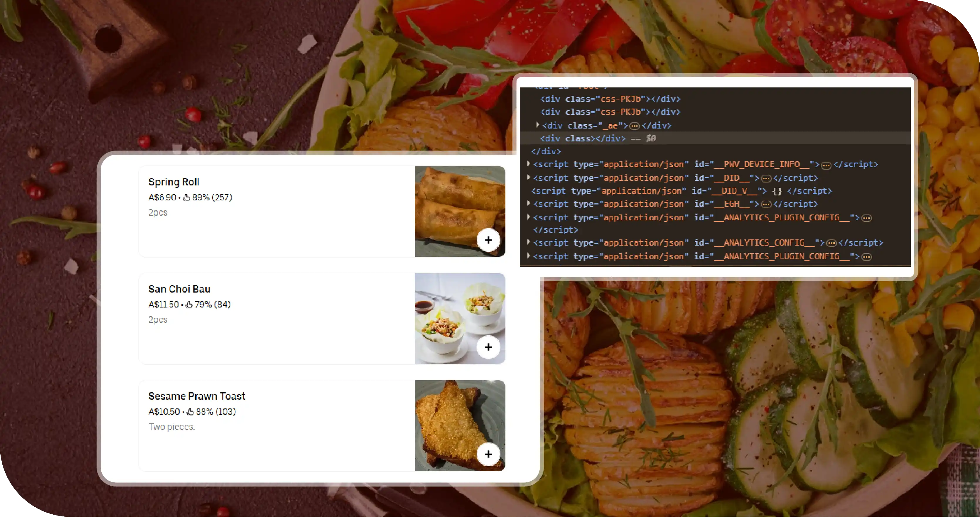Image resolution: width=980 pixels, height=517 pixels.
Task: Open the San Choi Bau food photo
Action: 460,318
